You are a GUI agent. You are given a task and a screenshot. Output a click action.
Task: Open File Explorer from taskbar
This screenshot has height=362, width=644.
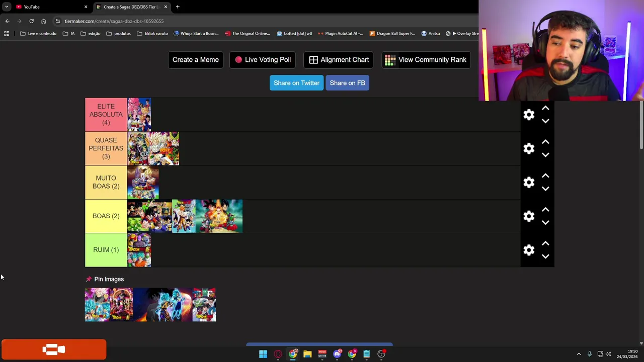(x=307, y=354)
